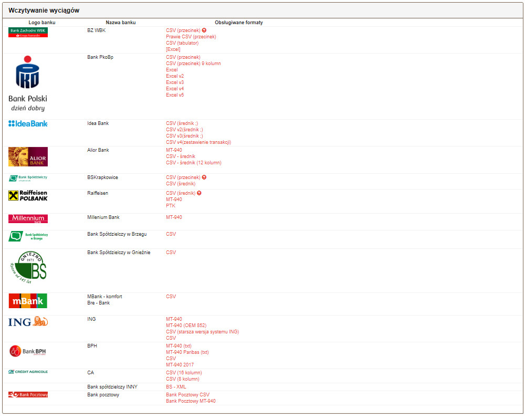Open the PTK format for Raiffeisen
Screen dimensions: 525x420
[x=171, y=206]
